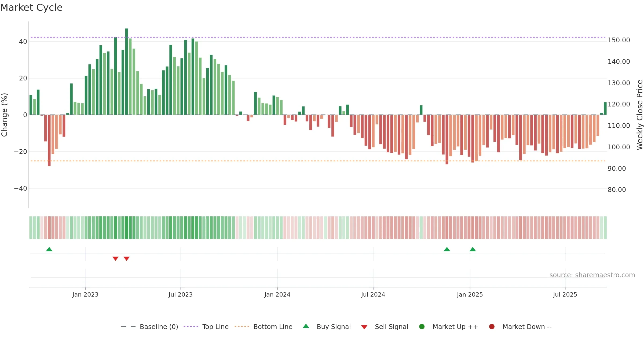
Task: Click the 40 tick on Change axis
Action: pos(23,42)
